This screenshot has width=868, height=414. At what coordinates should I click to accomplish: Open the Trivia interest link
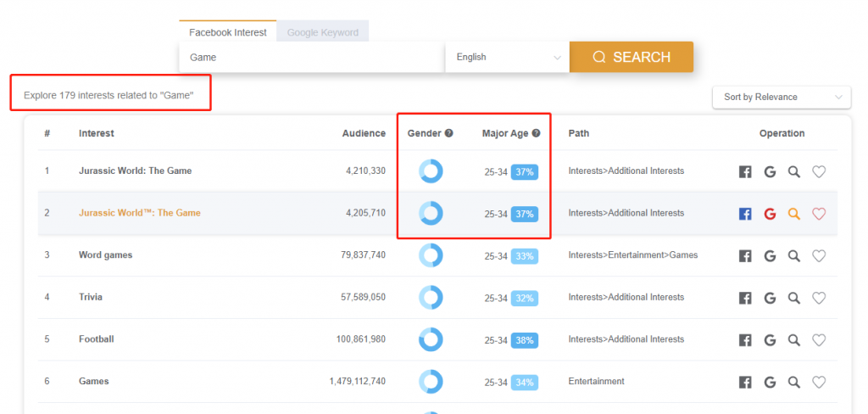click(90, 297)
